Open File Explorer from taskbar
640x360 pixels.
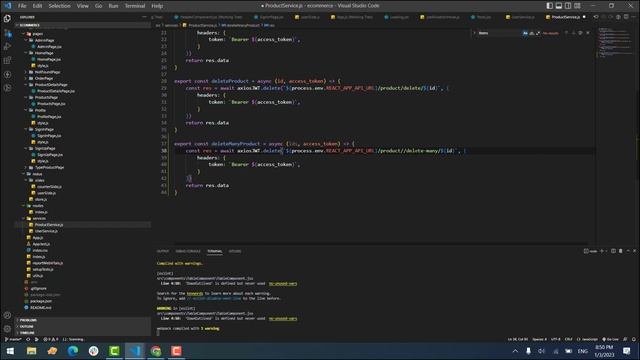pyautogui.click(x=31, y=351)
